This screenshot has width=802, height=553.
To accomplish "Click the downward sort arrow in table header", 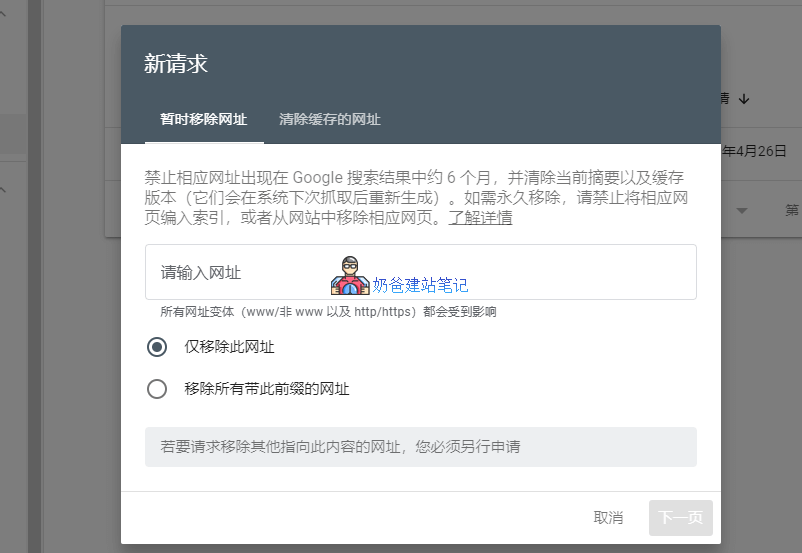I will 744,98.
